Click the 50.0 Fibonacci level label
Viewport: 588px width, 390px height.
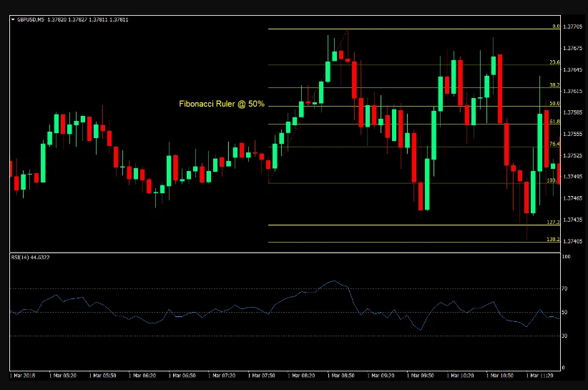[554, 104]
